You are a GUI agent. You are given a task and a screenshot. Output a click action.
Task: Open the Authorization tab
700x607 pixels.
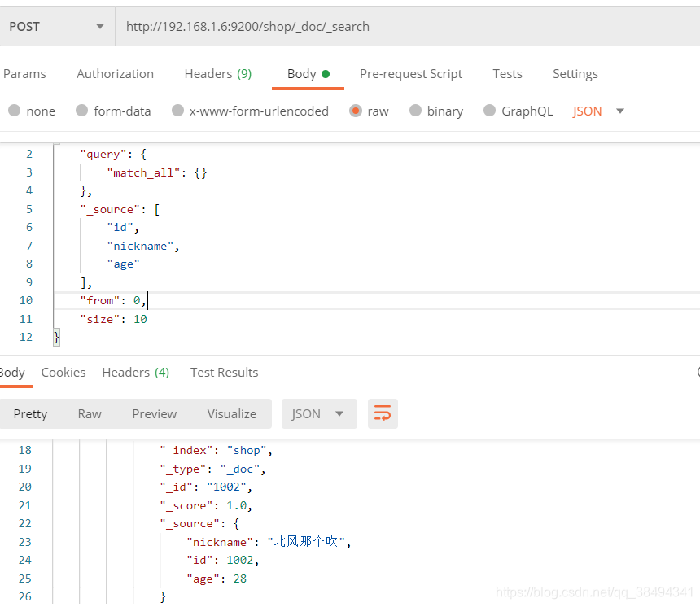[x=115, y=74]
